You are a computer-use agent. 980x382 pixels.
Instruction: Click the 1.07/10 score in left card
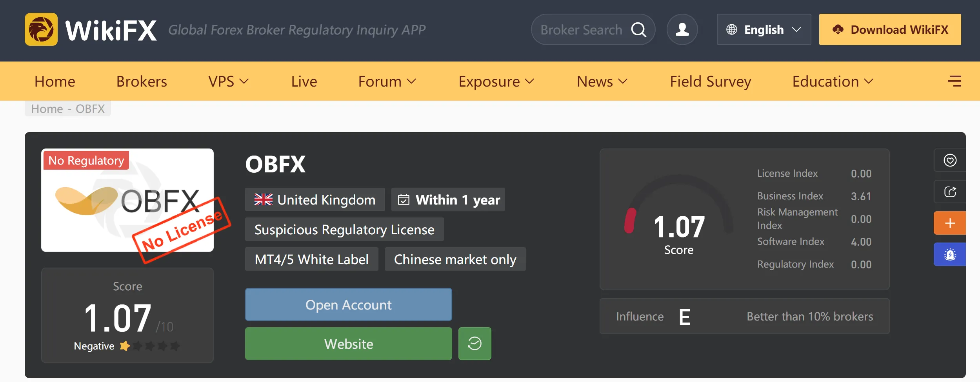(x=128, y=318)
